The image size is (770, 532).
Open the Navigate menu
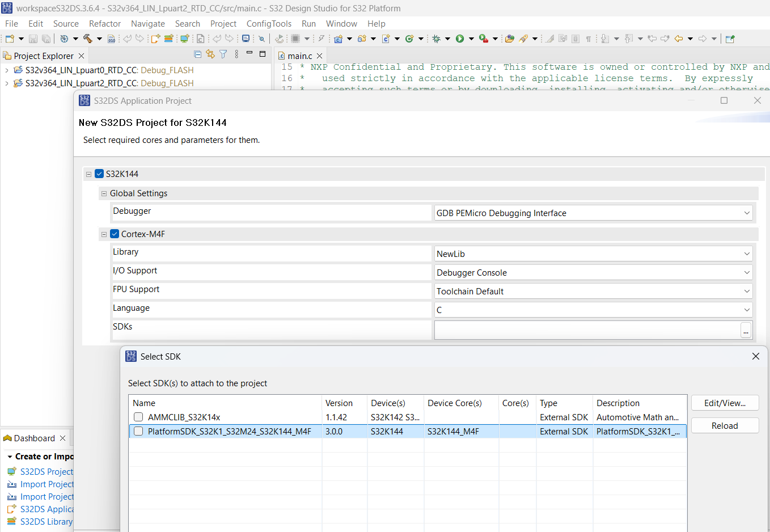point(148,24)
